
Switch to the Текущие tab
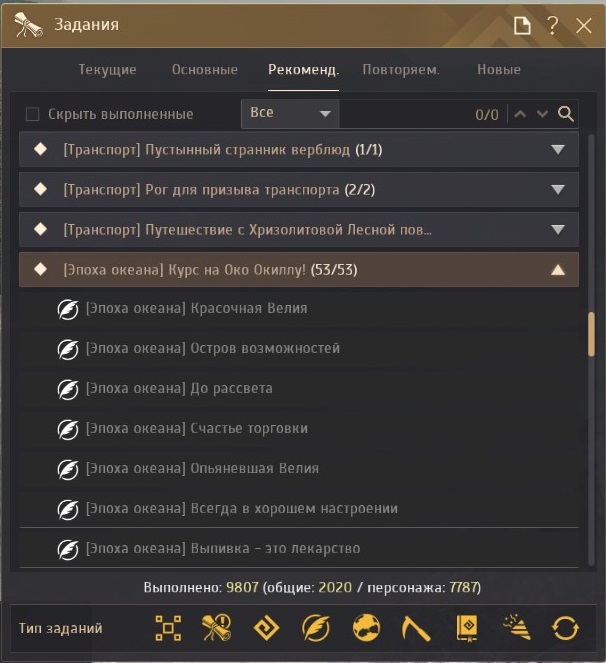coord(107,69)
